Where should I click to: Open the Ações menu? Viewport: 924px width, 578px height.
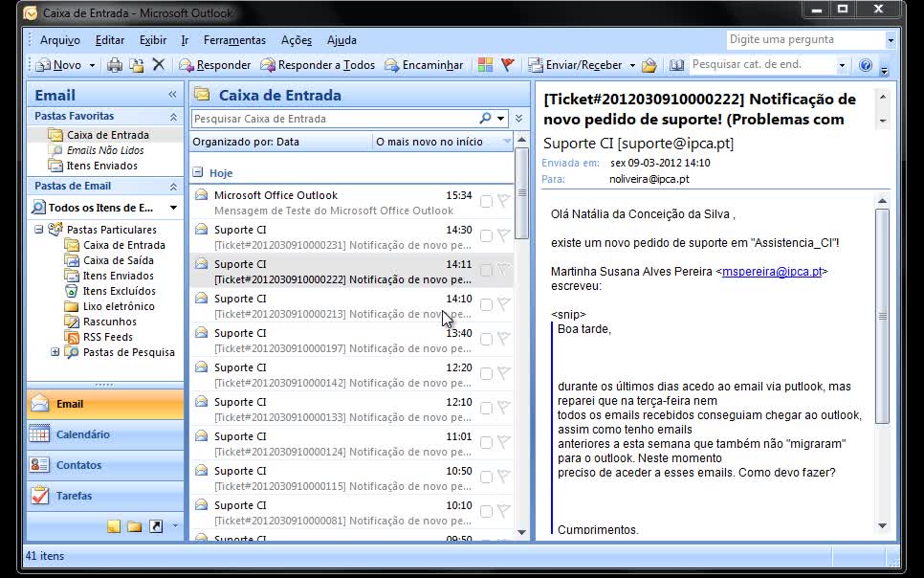297,40
